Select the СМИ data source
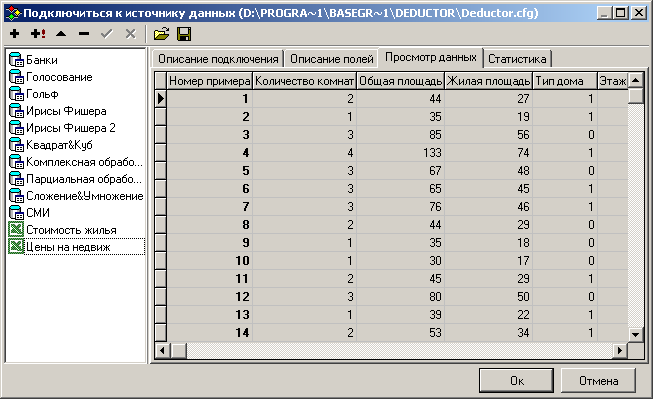Image resolution: width=653 pixels, height=399 pixels. 29,213
